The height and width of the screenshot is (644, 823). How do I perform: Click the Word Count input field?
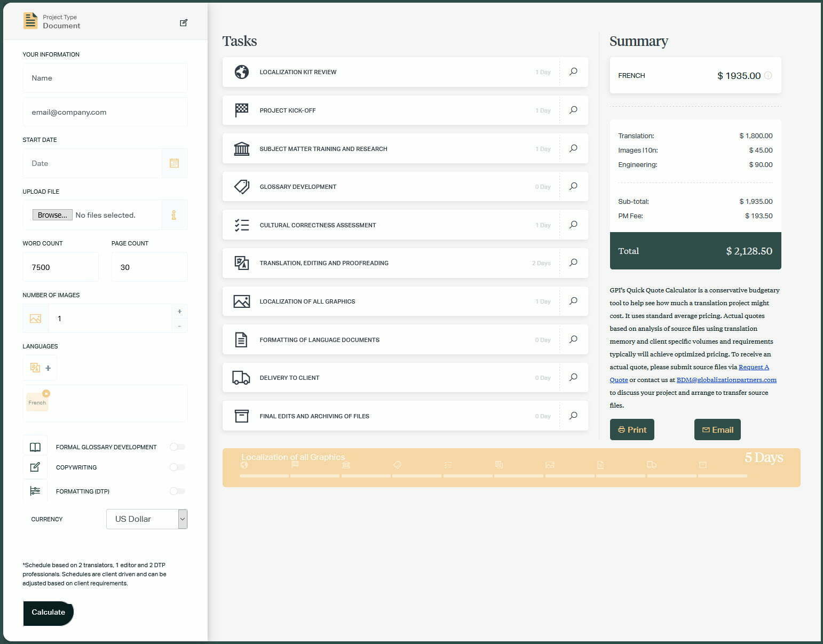(60, 267)
